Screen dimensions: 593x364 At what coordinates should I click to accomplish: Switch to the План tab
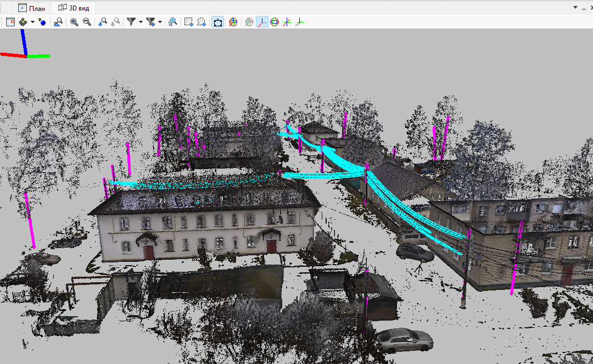tap(32, 8)
